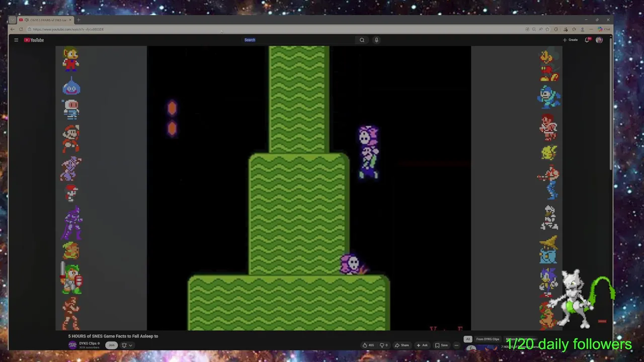Open the browser profile icon
644x362 pixels.
pyautogui.click(x=583, y=29)
